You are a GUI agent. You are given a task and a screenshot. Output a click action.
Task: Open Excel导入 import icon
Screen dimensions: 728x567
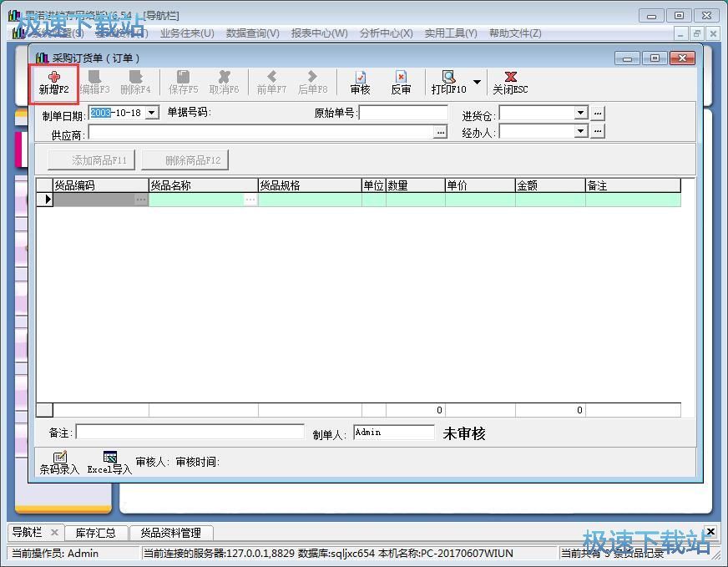click(109, 462)
